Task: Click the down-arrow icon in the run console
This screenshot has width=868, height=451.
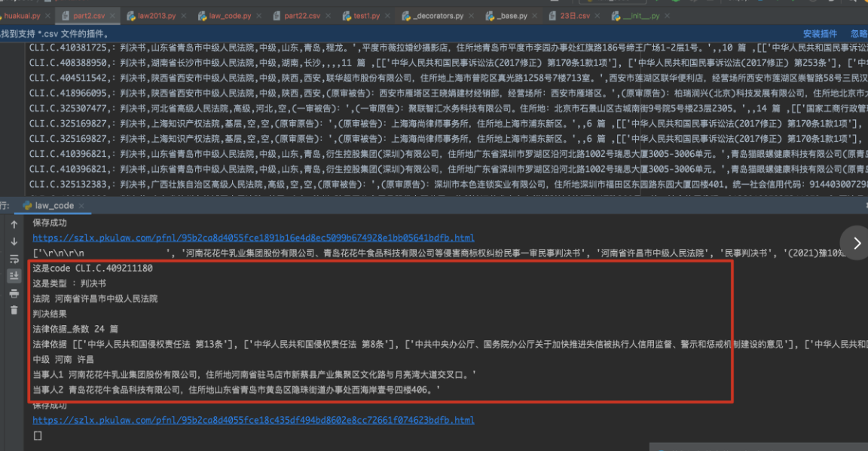Action: click(14, 242)
